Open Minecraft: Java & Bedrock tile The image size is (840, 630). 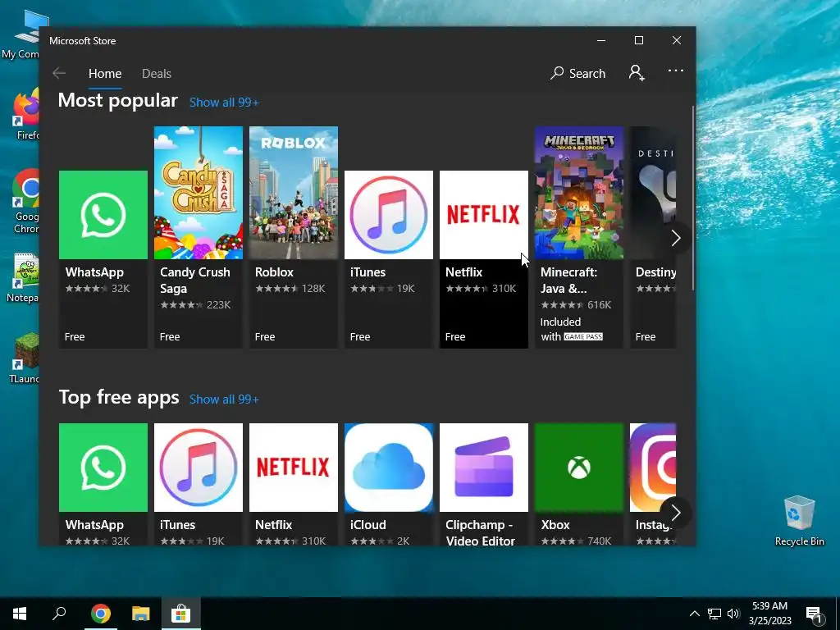click(x=579, y=237)
